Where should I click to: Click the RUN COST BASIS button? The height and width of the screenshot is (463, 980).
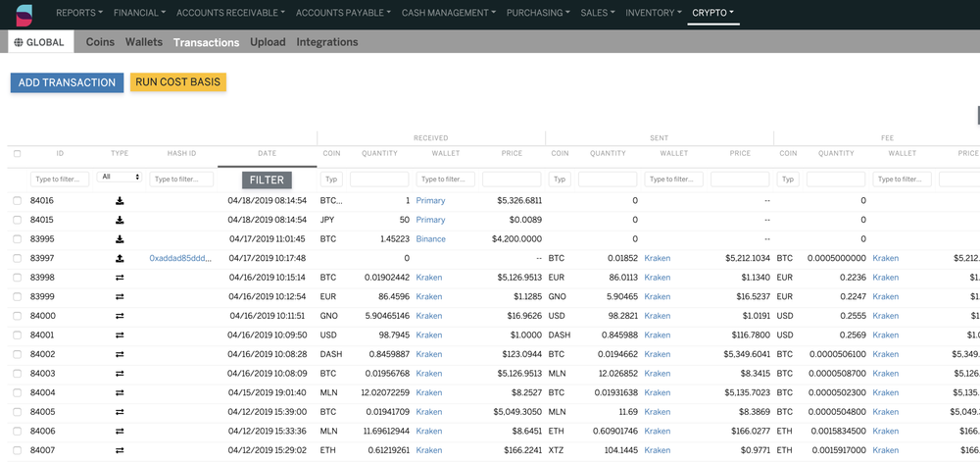click(x=178, y=82)
